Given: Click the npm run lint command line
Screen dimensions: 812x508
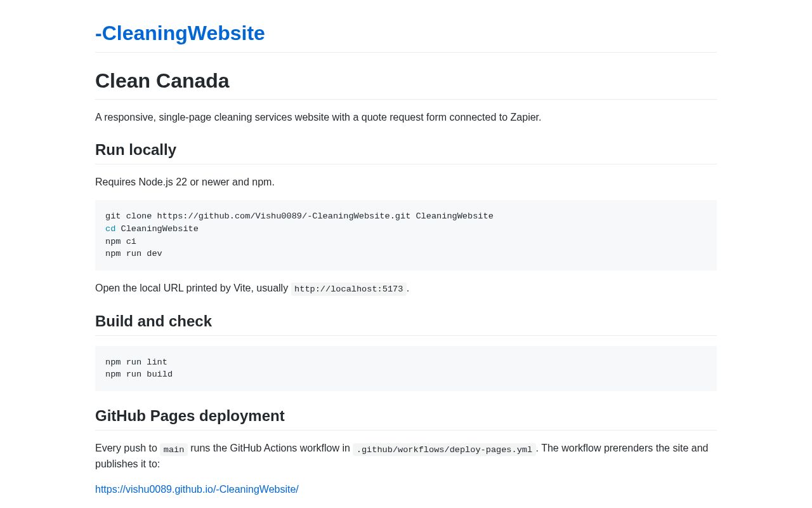Looking at the screenshot, I should pyautogui.click(x=136, y=363).
